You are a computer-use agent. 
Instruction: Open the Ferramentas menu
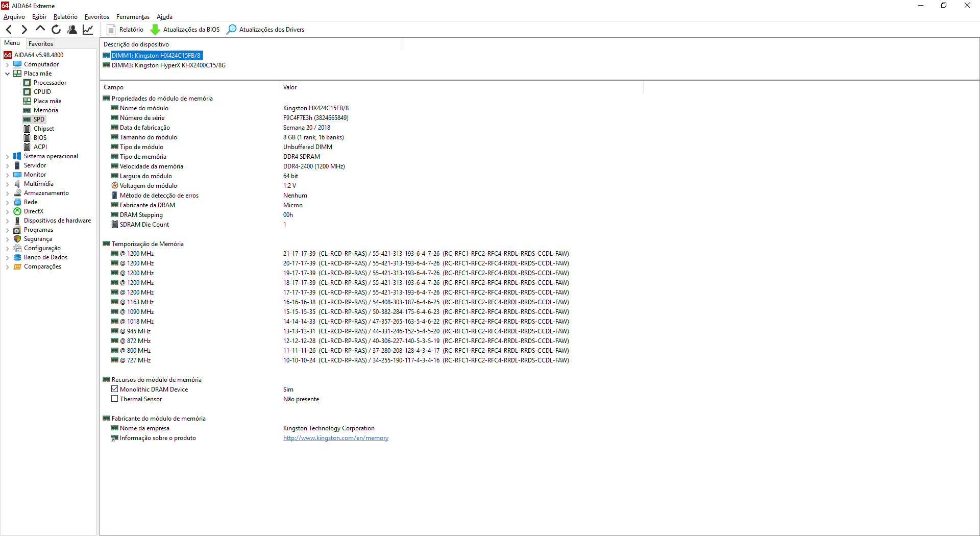[133, 17]
